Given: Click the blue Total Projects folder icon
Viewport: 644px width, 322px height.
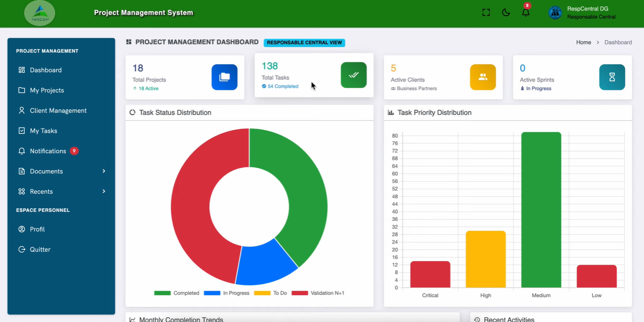Looking at the screenshot, I should (x=224, y=77).
